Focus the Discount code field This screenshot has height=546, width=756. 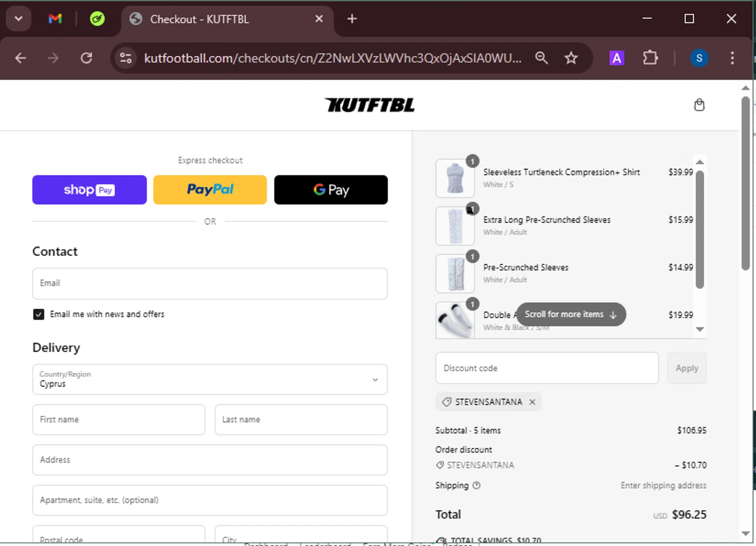547,368
